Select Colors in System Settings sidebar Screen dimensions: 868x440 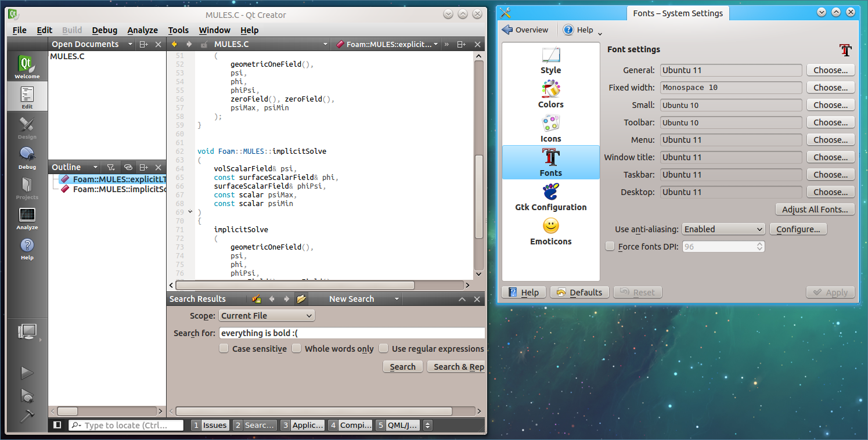550,95
